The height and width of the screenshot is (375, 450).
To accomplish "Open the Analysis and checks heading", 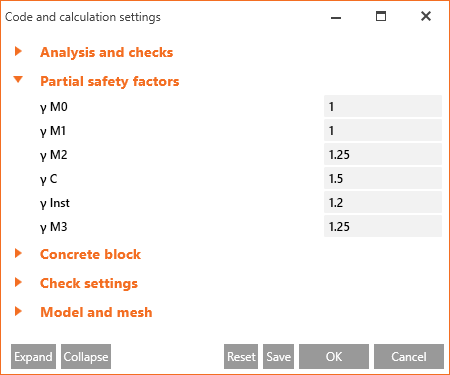I will pos(107,52).
